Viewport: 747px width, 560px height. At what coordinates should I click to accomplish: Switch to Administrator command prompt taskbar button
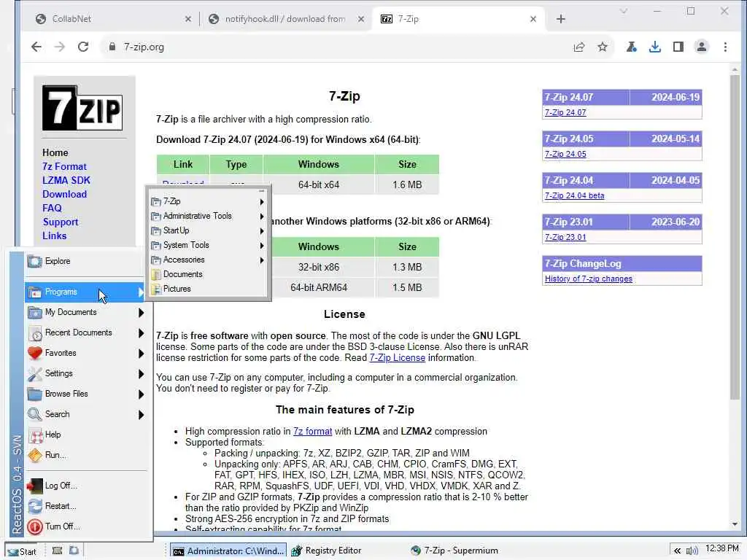point(228,551)
